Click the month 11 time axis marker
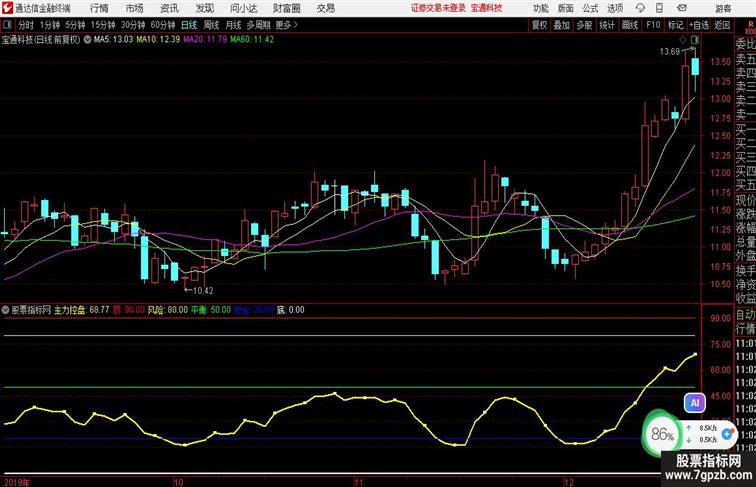The height and width of the screenshot is (487, 756). (x=358, y=482)
